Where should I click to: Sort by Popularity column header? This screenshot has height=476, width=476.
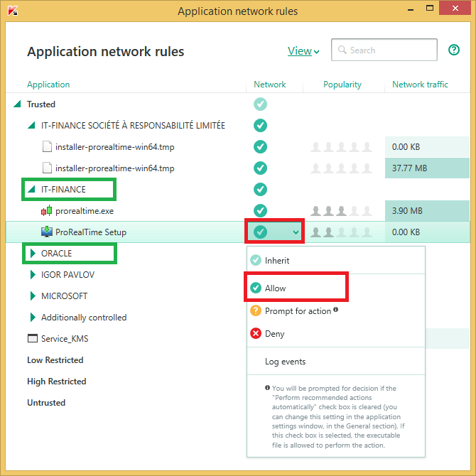tap(342, 85)
